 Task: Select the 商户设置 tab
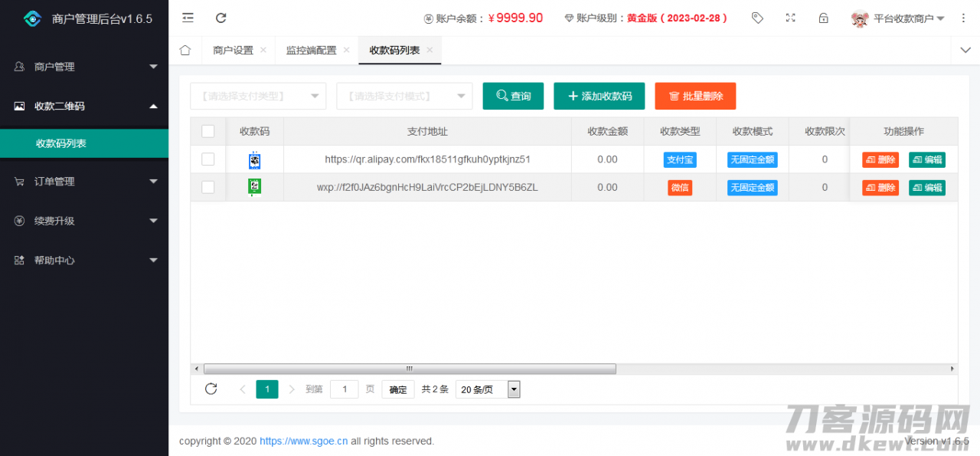(x=233, y=49)
